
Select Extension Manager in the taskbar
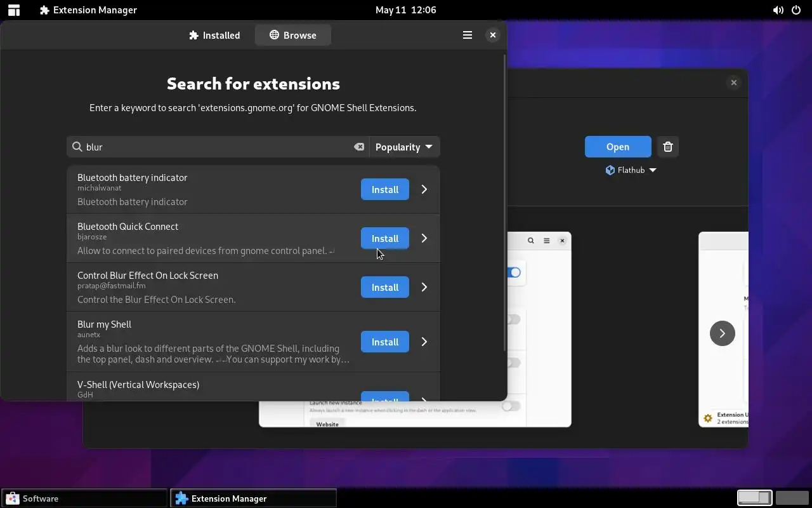253,498
